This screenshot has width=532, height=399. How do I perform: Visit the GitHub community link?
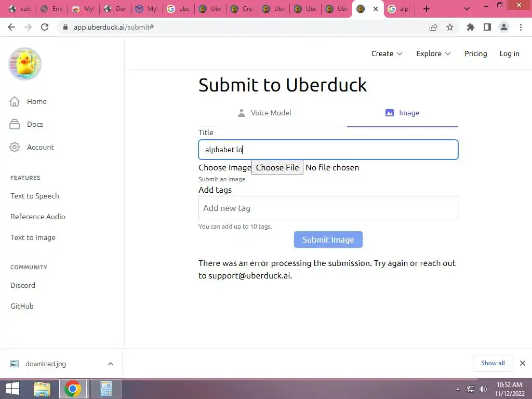pos(22,305)
